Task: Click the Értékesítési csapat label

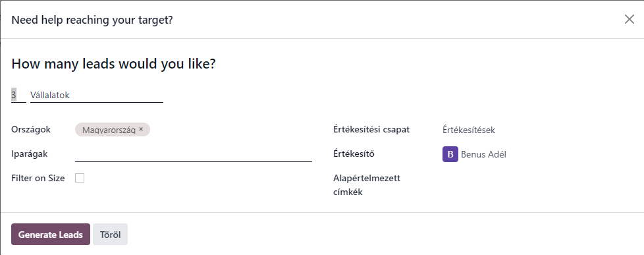Action: (x=371, y=130)
